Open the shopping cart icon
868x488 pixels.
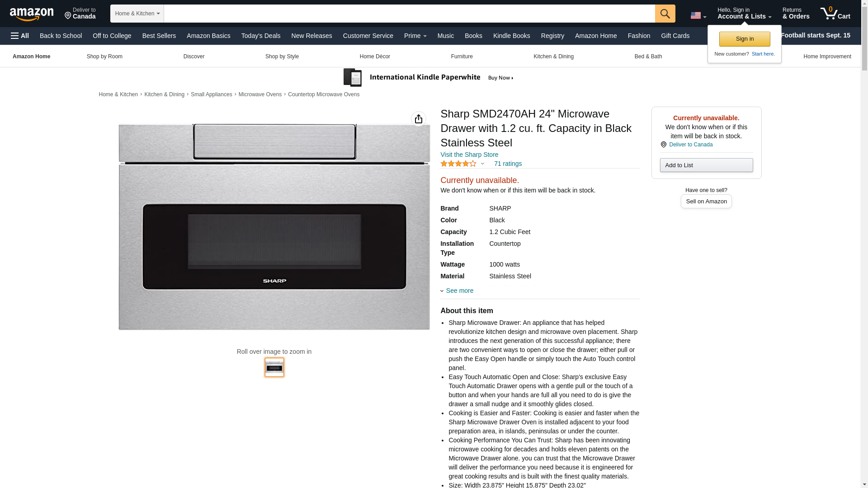(x=835, y=13)
